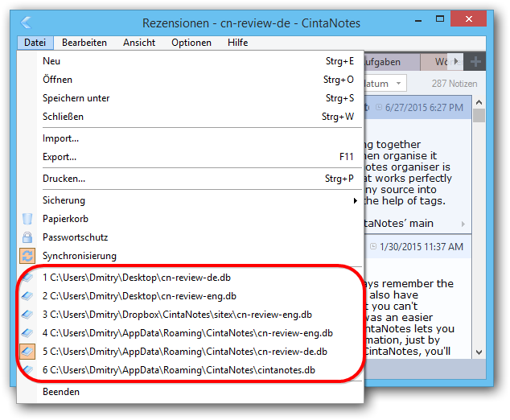The width and height of the screenshot is (510, 420).
Task: Click notebook icon beside Dropbox sitex entry
Action: (27, 315)
